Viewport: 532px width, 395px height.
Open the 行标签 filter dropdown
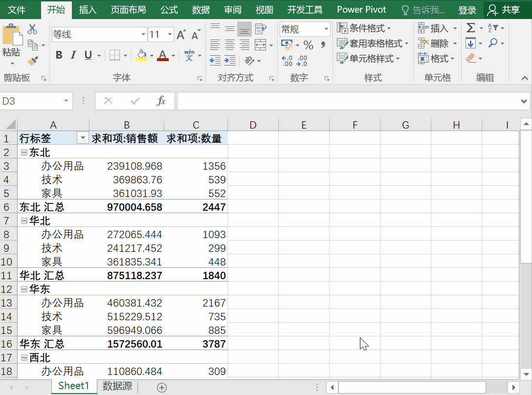click(83, 138)
